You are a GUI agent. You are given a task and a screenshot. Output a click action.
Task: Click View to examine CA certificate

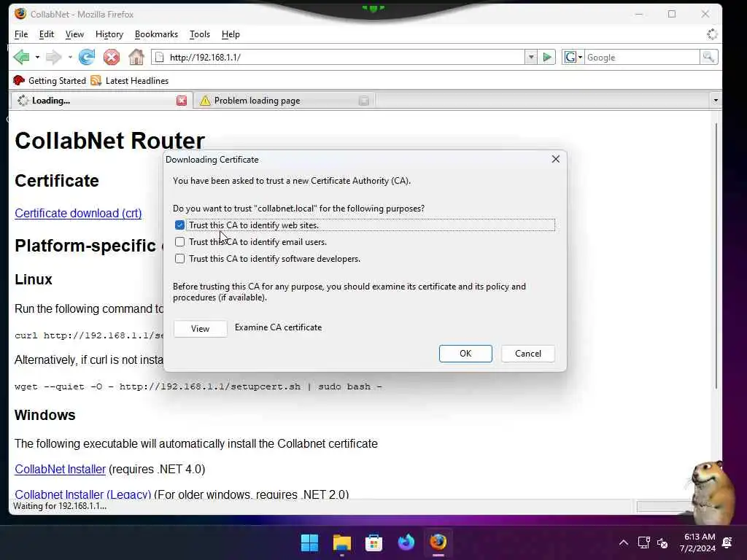click(200, 329)
